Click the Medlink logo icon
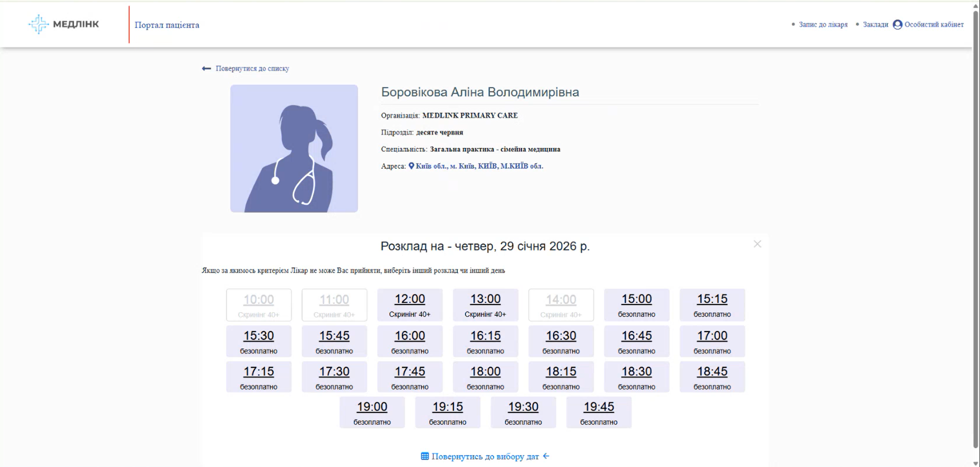This screenshot has height=467, width=980. [38, 24]
